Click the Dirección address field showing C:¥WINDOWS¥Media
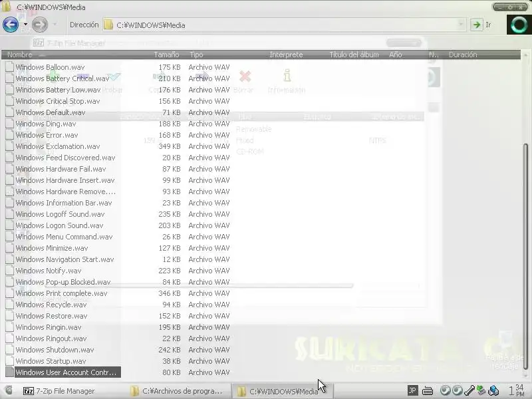The width and height of the screenshot is (532, 399). pyautogui.click(x=283, y=25)
